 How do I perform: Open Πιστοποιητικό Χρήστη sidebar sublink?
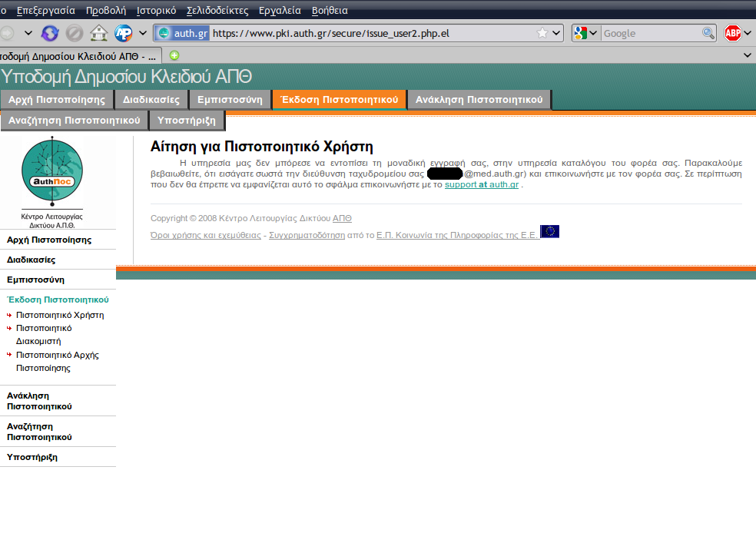point(60,315)
